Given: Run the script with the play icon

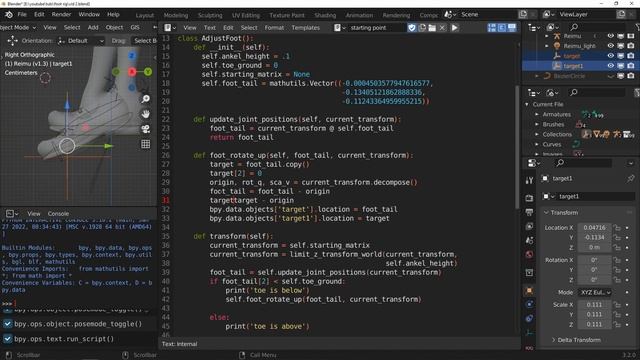Looking at the screenshot, I should 454,28.
